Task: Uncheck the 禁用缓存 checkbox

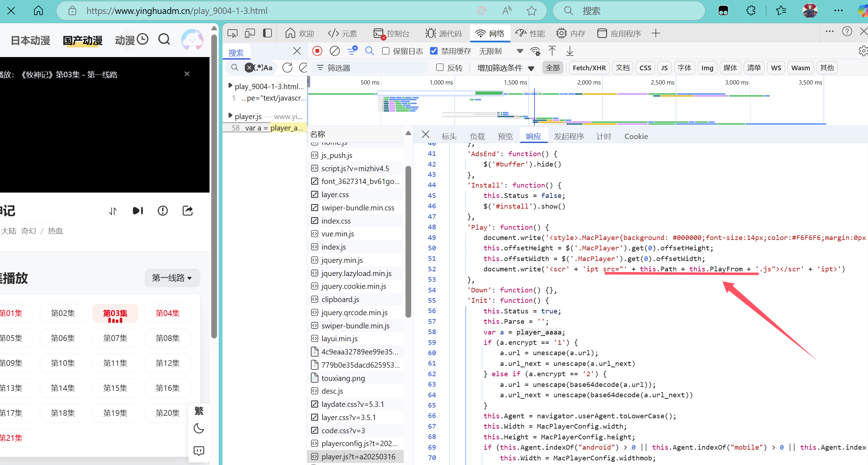Action: [434, 51]
